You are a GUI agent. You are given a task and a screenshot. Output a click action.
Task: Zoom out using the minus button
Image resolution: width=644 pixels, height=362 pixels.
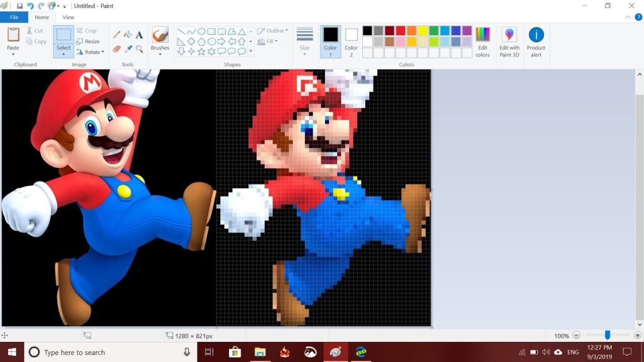[x=576, y=336]
